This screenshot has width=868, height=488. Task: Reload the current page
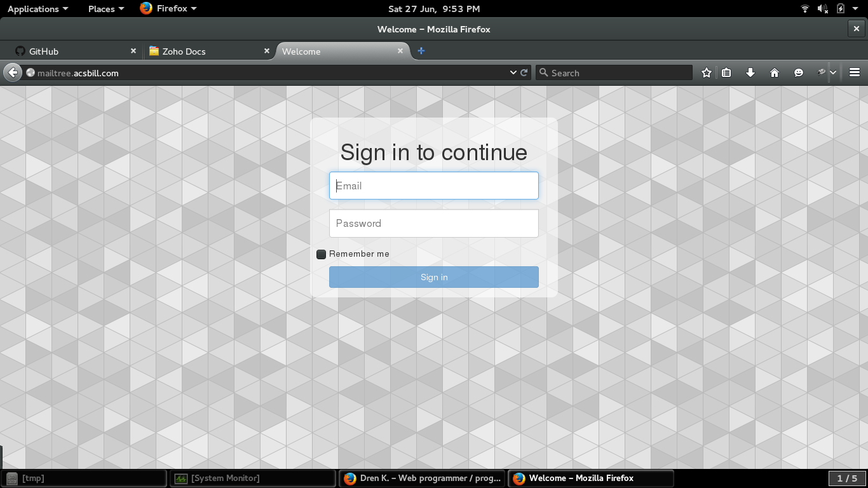pos(524,73)
